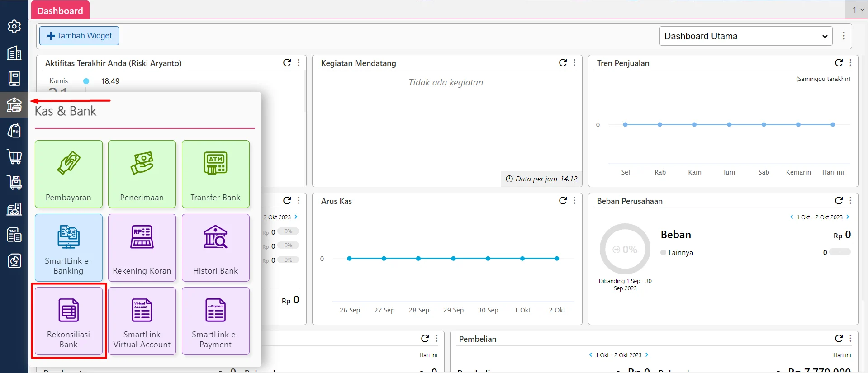Open Kegiatan Mendatang widget options menu
The image size is (868, 373).
pyautogui.click(x=575, y=63)
